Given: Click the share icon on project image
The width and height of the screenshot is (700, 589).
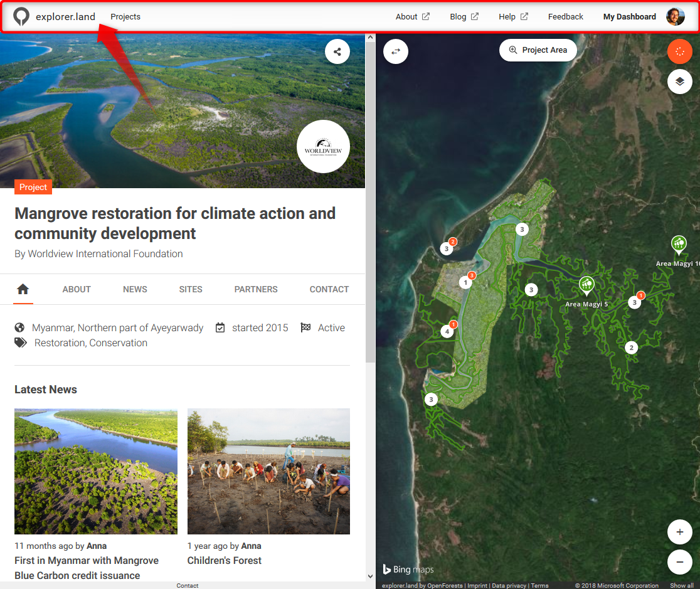Looking at the screenshot, I should 337,51.
